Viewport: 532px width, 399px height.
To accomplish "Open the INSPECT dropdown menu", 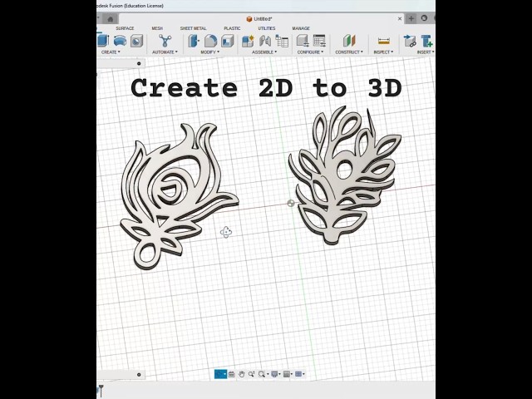I will [x=383, y=52].
